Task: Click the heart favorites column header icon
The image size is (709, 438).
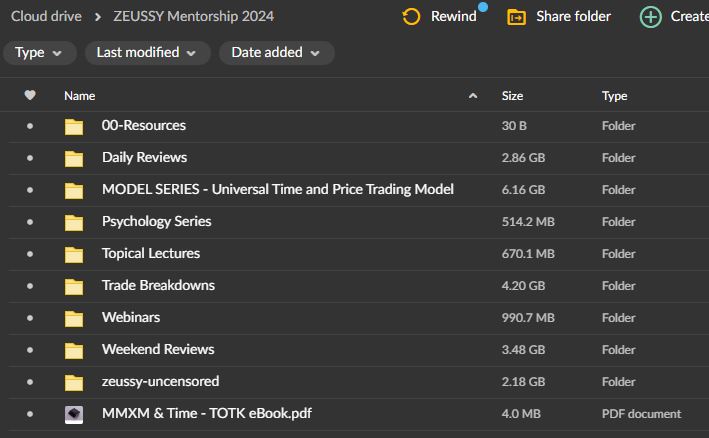Action: pos(30,95)
